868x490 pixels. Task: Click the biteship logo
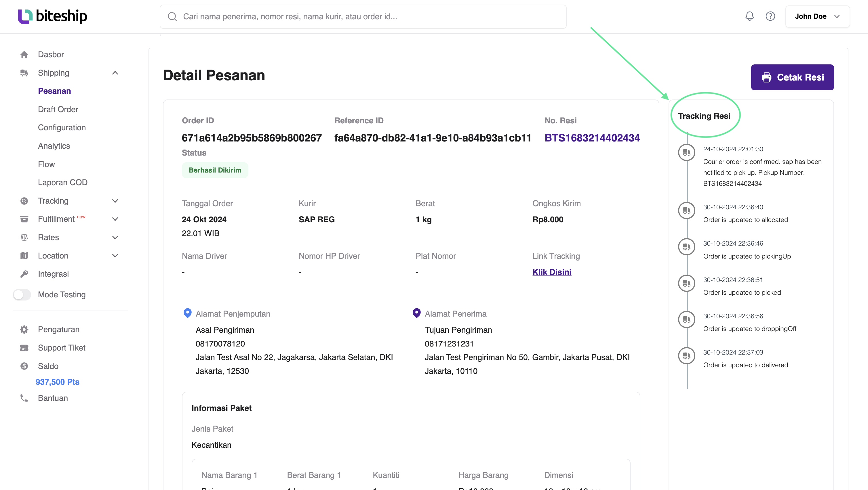pyautogui.click(x=53, y=16)
